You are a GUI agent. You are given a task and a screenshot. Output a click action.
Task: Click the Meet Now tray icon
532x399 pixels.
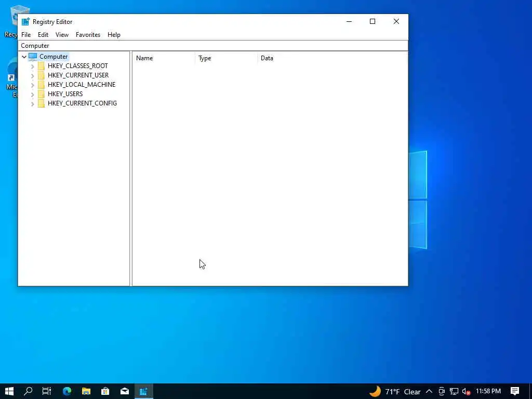tap(442, 392)
